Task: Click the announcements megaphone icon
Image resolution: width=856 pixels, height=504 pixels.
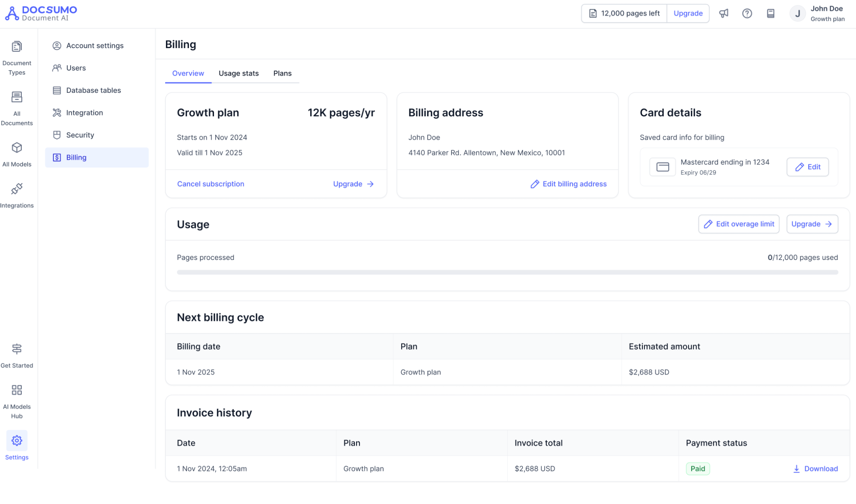Action: click(724, 13)
